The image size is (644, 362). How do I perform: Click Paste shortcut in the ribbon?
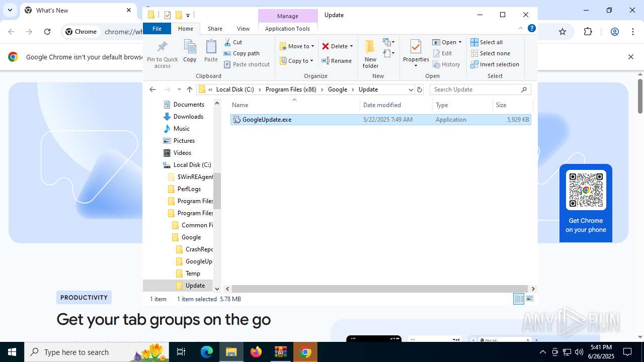point(247,64)
